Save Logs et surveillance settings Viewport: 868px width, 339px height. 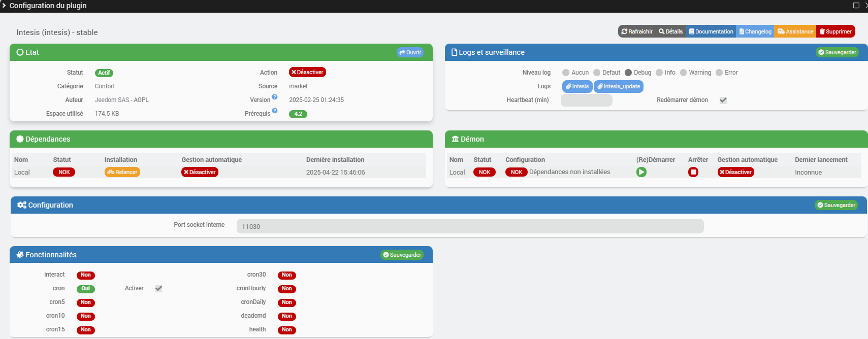click(837, 52)
